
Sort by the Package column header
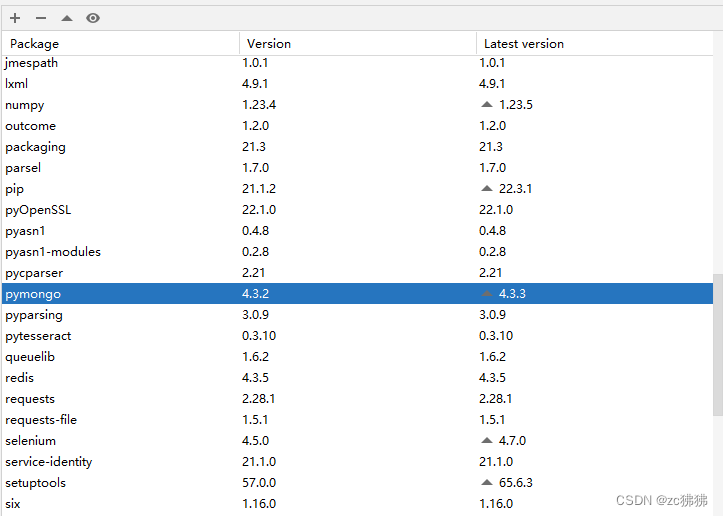pyautogui.click(x=121, y=44)
